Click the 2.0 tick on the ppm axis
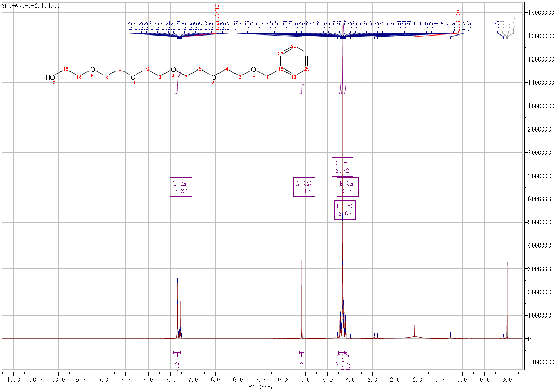 (417, 380)
